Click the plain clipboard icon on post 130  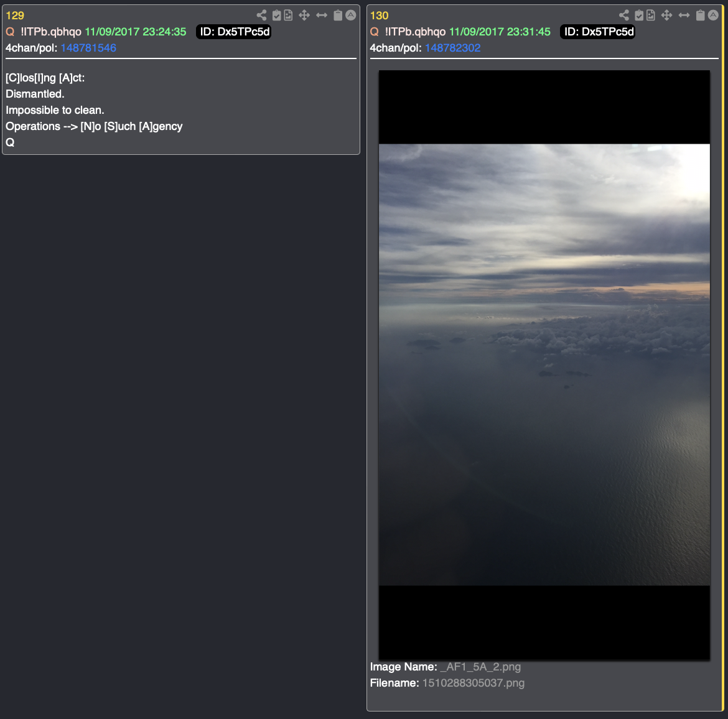701,16
